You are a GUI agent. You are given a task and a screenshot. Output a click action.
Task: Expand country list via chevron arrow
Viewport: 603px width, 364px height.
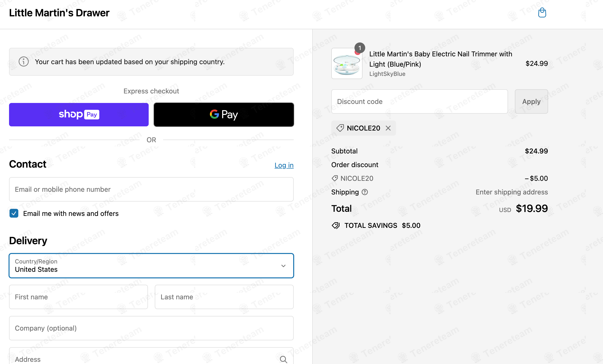(x=283, y=266)
